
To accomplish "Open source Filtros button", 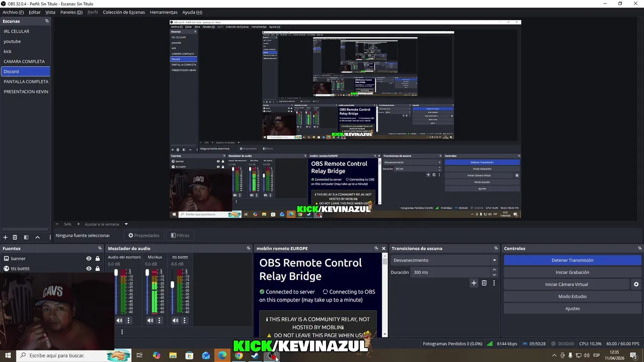I will click(180, 235).
